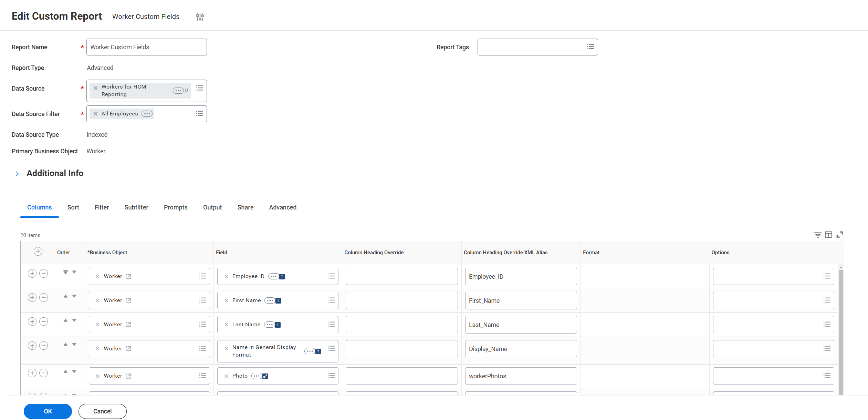The height and width of the screenshot is (420, 868).
Task: Toggle grid column chooser icon
Action: (828, 235)
